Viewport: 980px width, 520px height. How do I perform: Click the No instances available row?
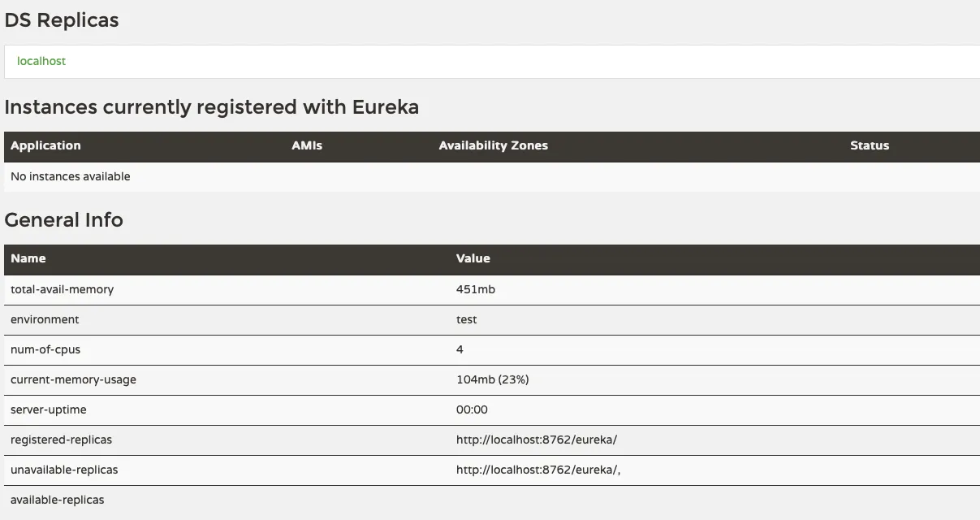(x=71, y=176)
